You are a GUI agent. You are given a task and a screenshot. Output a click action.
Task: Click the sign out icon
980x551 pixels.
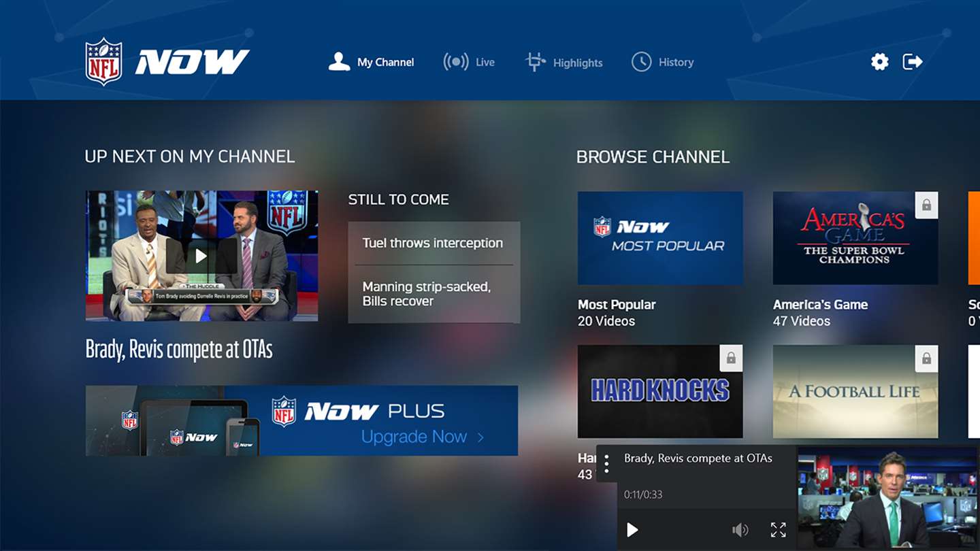[913, 62]
